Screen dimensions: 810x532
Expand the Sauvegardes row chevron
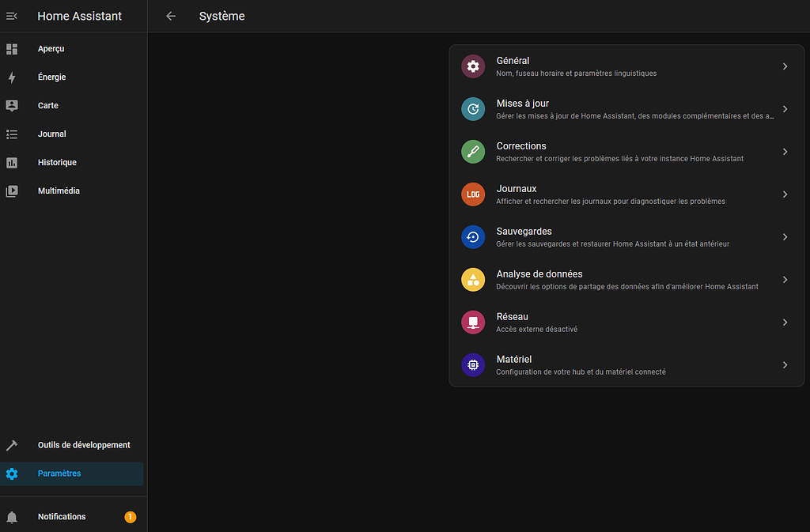point(785,236)
